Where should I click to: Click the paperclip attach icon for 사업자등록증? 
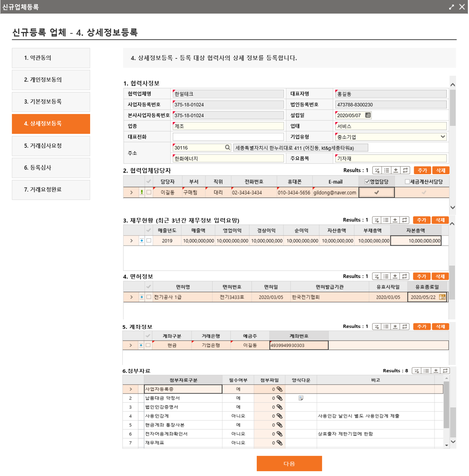coord(280,389)
